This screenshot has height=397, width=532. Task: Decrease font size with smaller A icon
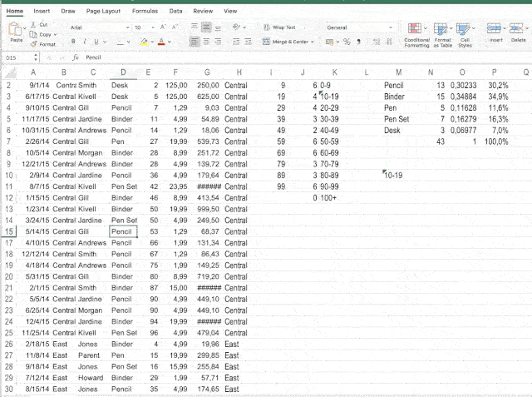175,27
